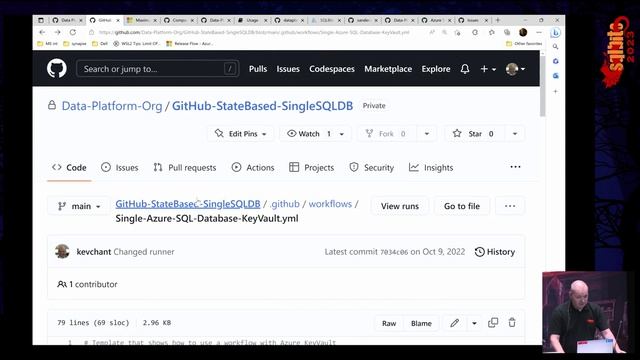Click the browser profile avatar
Image resolution: width=640 pixels, height=360 pixels.
tap(523, 32)
